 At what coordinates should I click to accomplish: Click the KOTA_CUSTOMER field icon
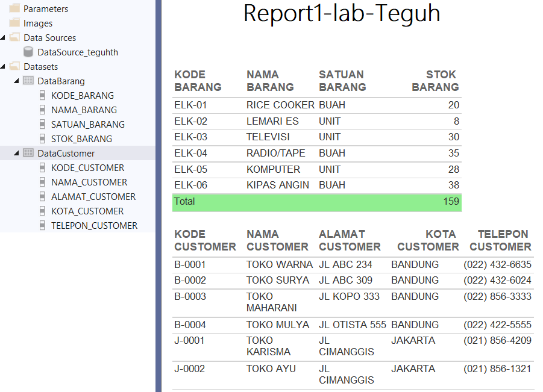pos(42,211)
